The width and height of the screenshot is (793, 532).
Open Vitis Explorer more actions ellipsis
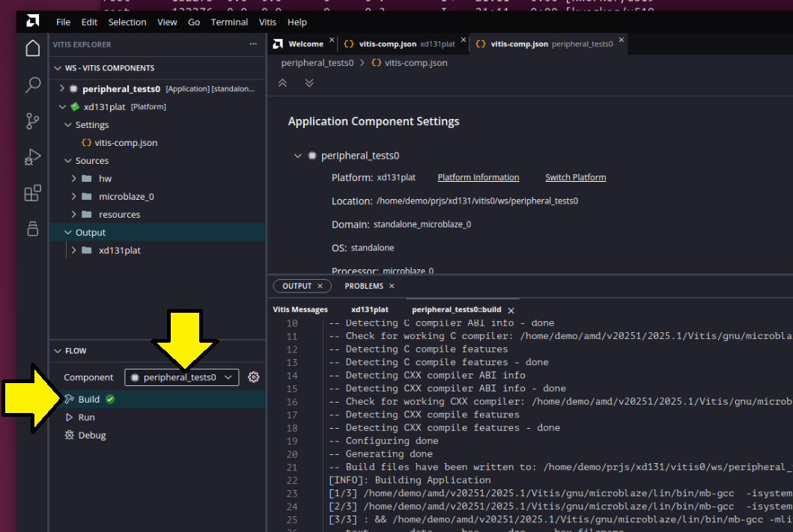pos(253,44)
